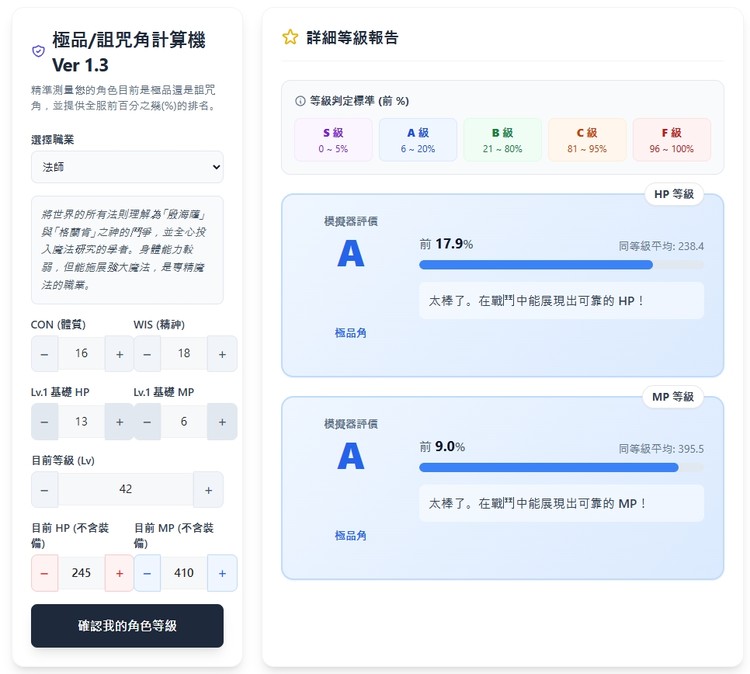Select the A 級 6~20% tier card

[418, 140]
